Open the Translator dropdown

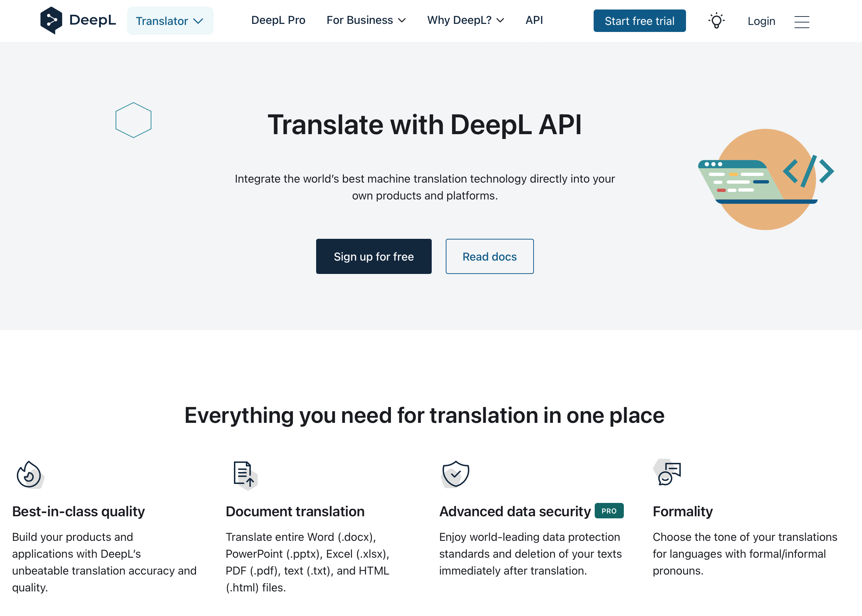coord(170,21)
